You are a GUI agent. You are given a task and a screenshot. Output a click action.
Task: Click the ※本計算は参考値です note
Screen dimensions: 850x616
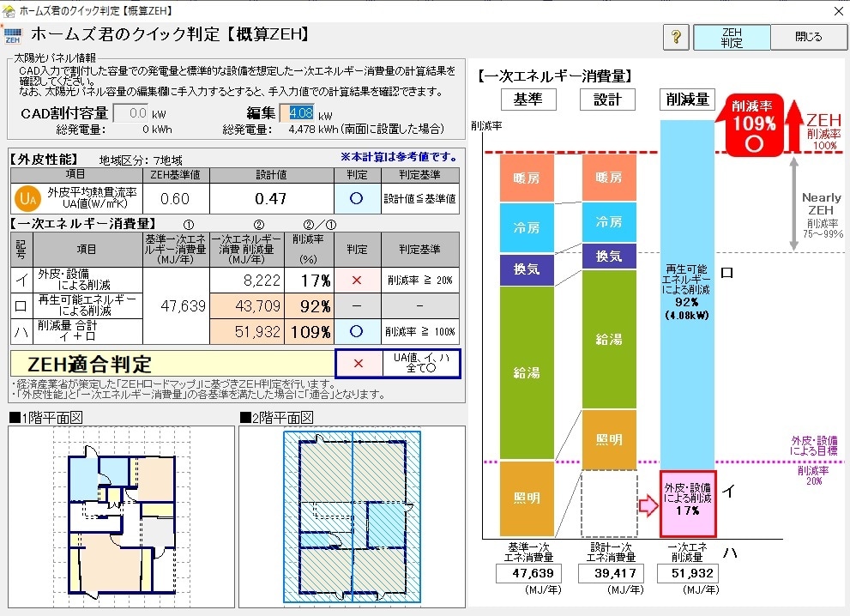[399, 157]
